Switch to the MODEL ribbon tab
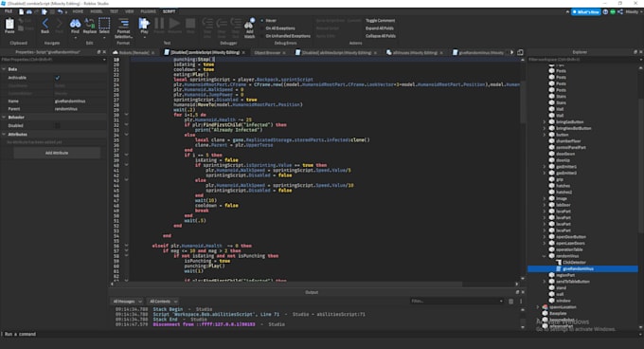Image resolution: width=644 pixels, height=349 pixels. (x=97, y=11)
